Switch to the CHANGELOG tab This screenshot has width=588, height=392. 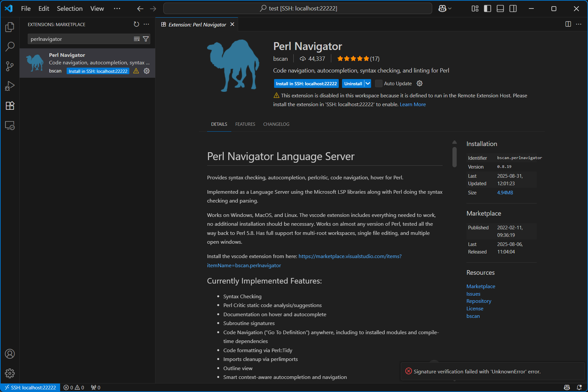[x=276, y=124]
